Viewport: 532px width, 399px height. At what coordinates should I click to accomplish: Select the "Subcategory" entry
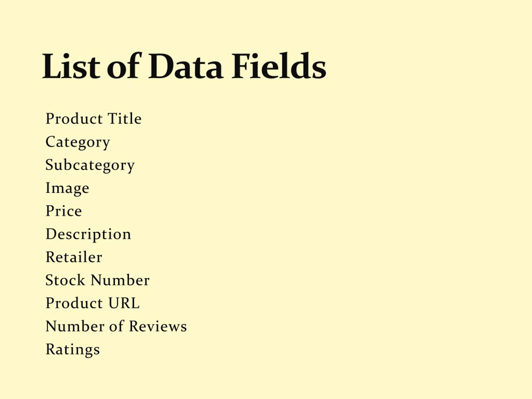coord(90,165)
